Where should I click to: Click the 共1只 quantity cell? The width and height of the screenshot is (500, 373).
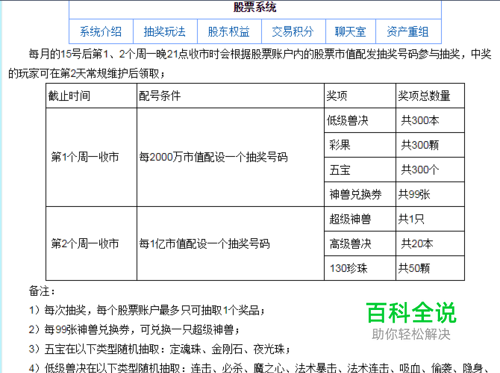tap(430, 219)
